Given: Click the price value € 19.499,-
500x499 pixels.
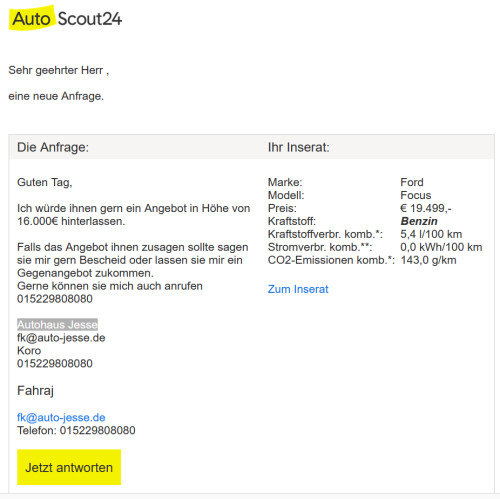Looking at the screenshot, I should pyautogui.click(x=426, y=208).
